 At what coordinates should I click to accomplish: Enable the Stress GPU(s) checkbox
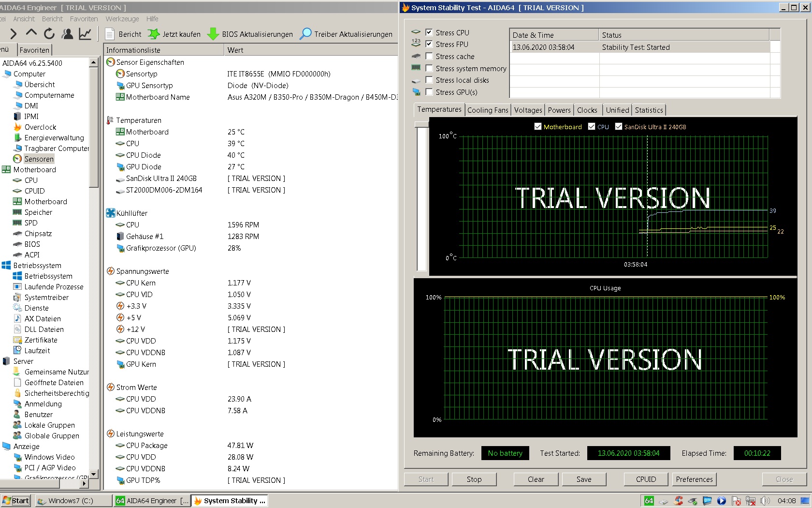429,92
